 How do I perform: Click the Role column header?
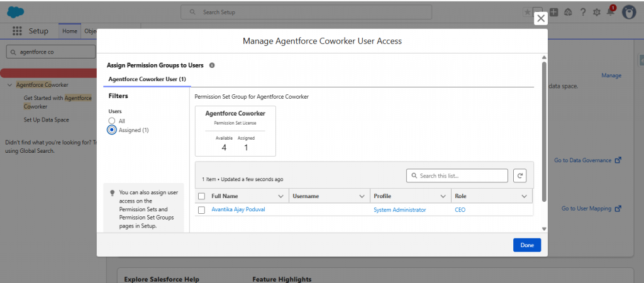pos(492,196)
